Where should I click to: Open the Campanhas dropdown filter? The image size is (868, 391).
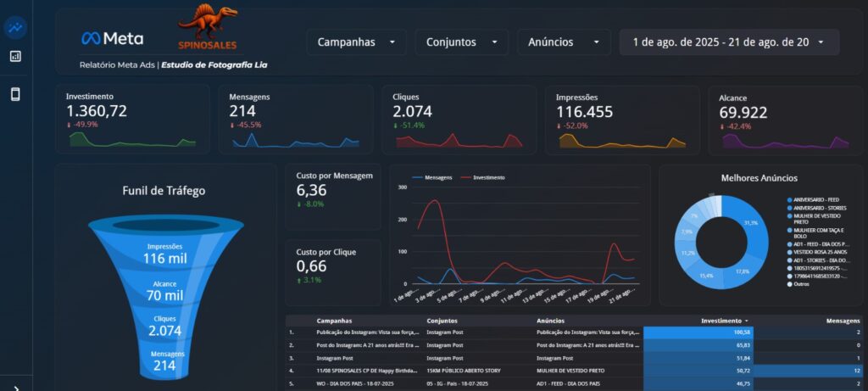click(356, 42)
